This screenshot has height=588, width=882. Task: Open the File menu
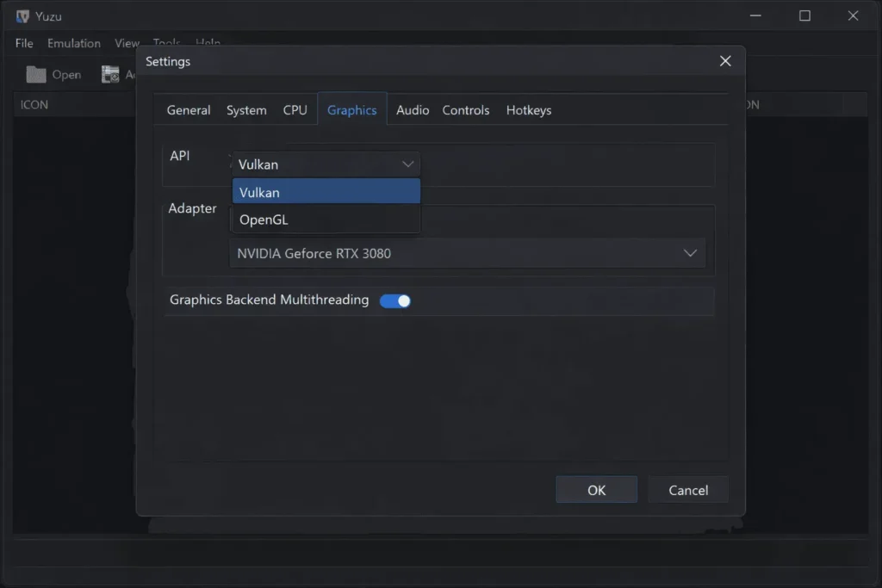23,43
